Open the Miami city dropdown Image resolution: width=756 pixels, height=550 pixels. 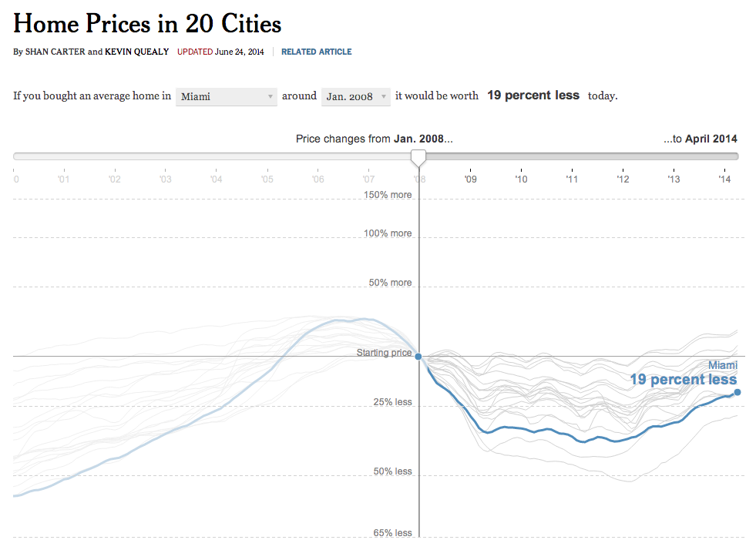click(226, 96)
